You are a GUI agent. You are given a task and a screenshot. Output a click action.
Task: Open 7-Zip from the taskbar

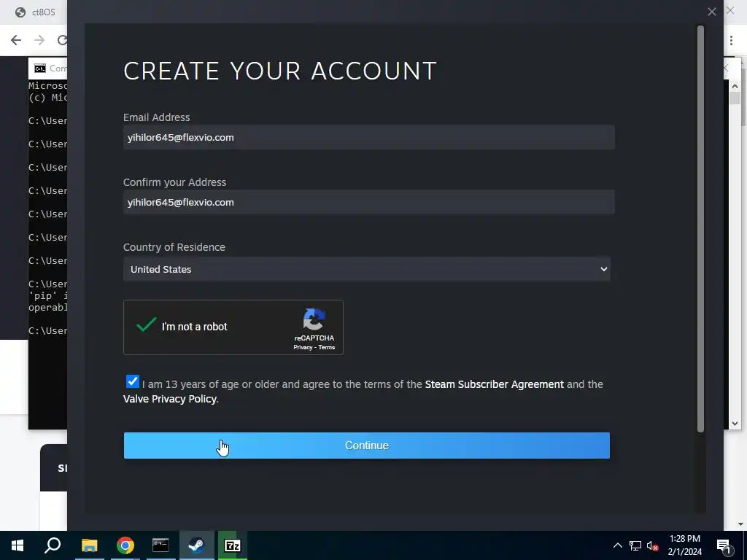[x=233, y=545]
